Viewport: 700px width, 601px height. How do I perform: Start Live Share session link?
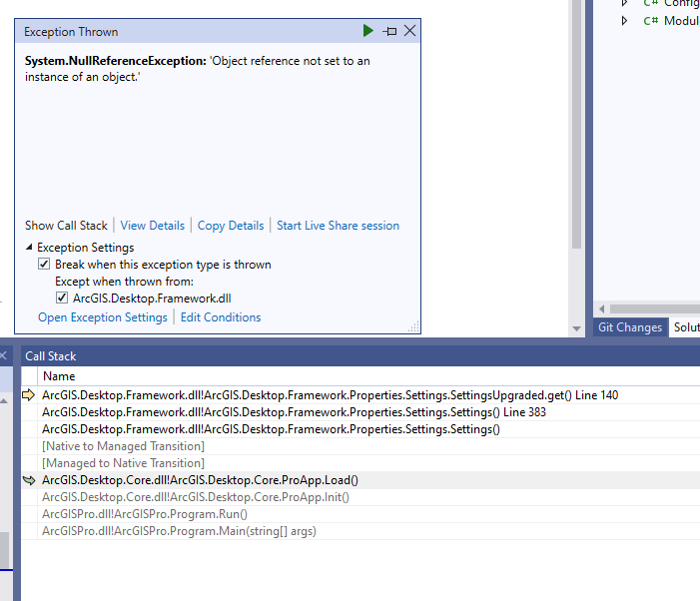(x=338, y=226)
